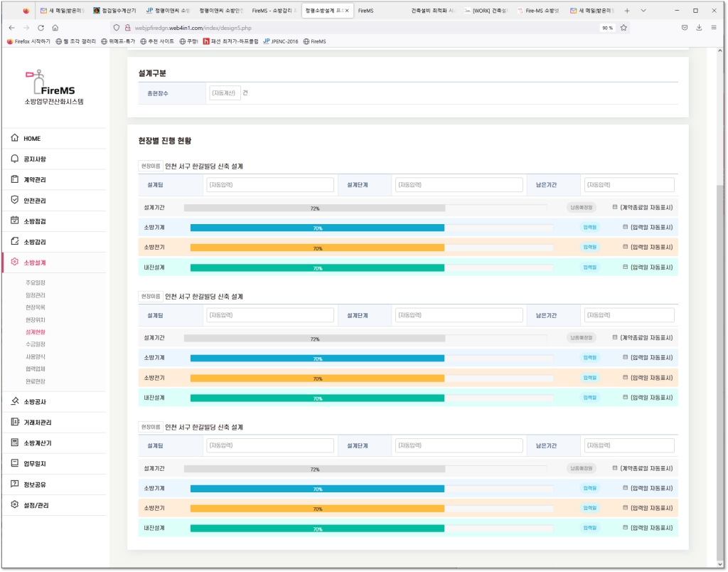Expand the 소방공사 sidebar menu

point(36,401)
